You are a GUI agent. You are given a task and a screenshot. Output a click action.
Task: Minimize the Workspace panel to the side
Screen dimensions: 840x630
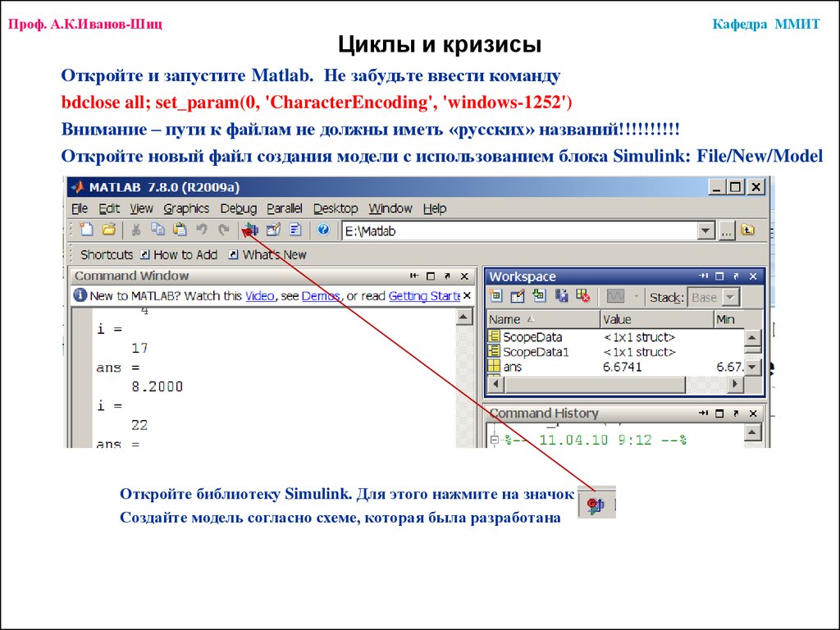click(x=703, y=276)
